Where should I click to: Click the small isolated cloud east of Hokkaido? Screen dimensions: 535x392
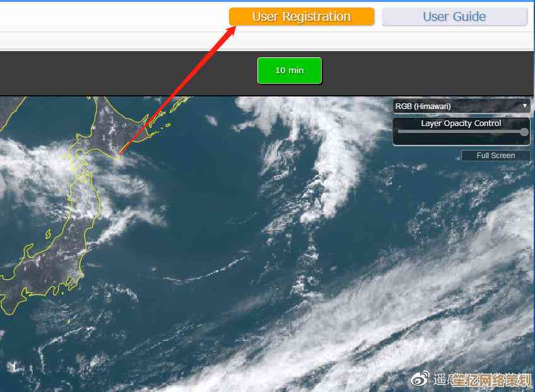coord(211,120)
